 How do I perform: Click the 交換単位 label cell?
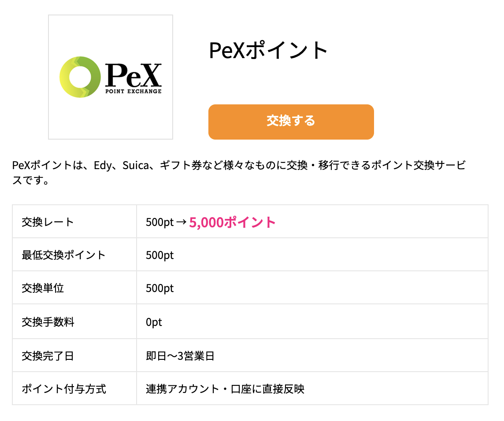43,288
